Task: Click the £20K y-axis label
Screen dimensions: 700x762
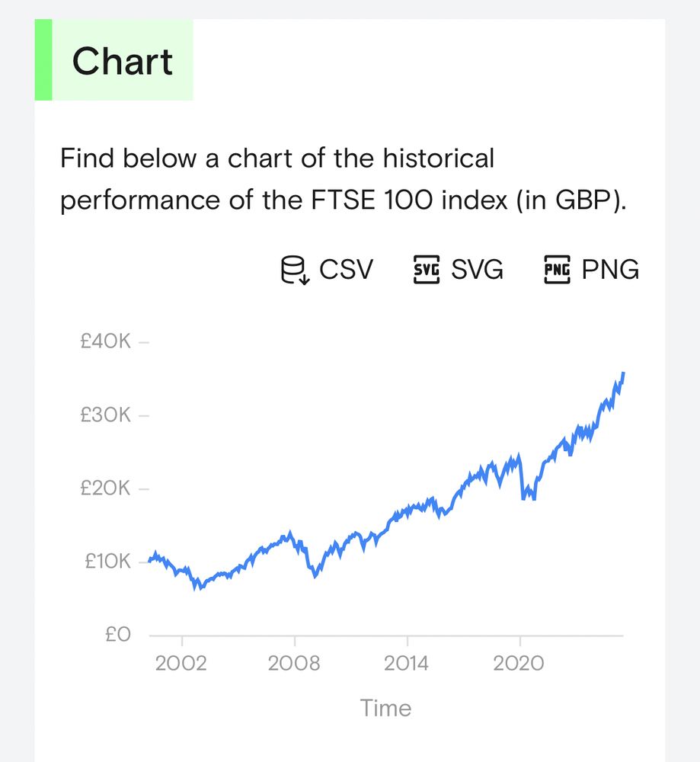Action: [105, 488]
